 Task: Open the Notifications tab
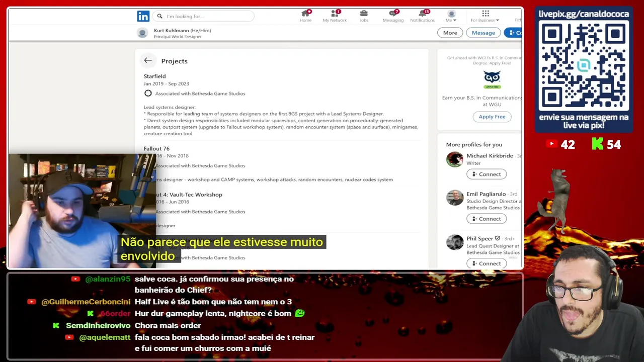tap(422, 16)
